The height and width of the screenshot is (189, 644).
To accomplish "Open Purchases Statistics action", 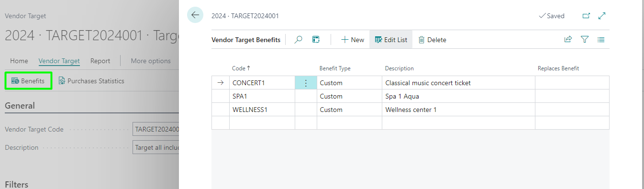I will pyautogui.click(x=91, y=81).
